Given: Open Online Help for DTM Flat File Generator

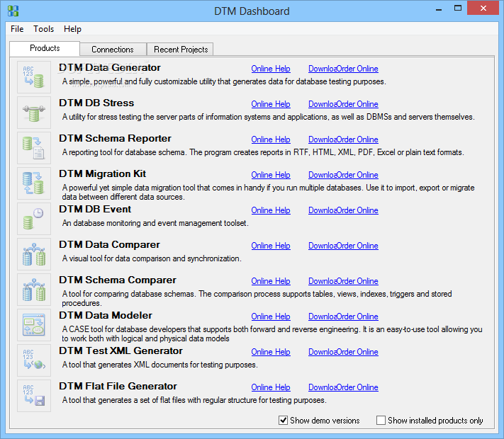Looking at the screenshot, I should 271,387.
